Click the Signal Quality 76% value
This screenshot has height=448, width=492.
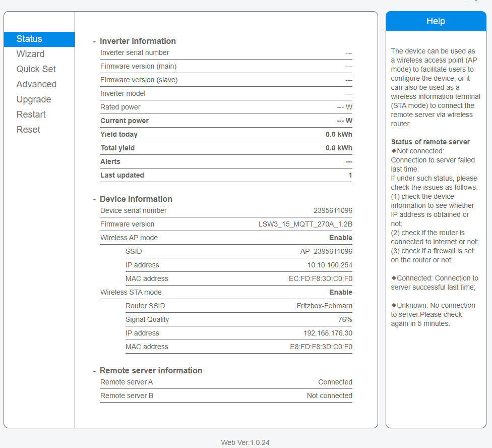coord(345,319)
